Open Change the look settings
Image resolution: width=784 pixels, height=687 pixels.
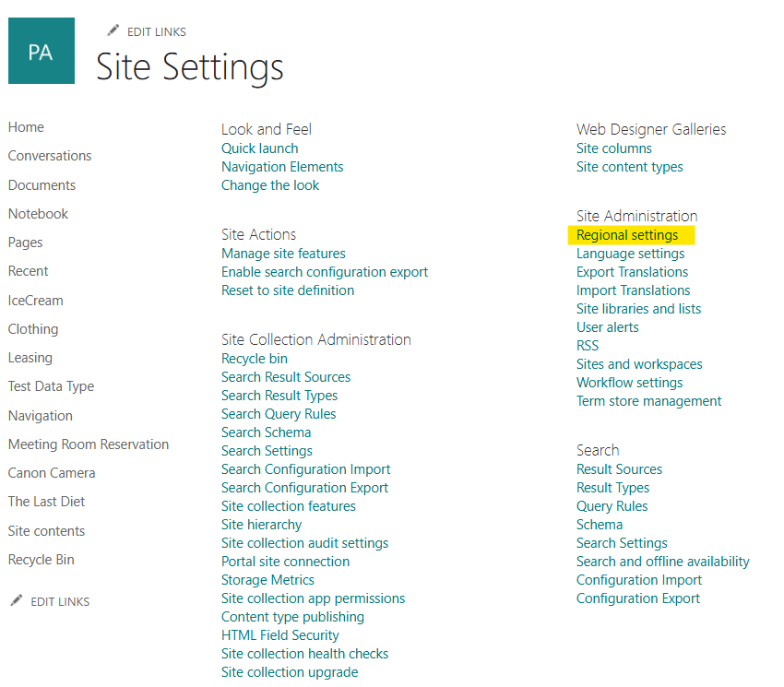tap(270, 185)
